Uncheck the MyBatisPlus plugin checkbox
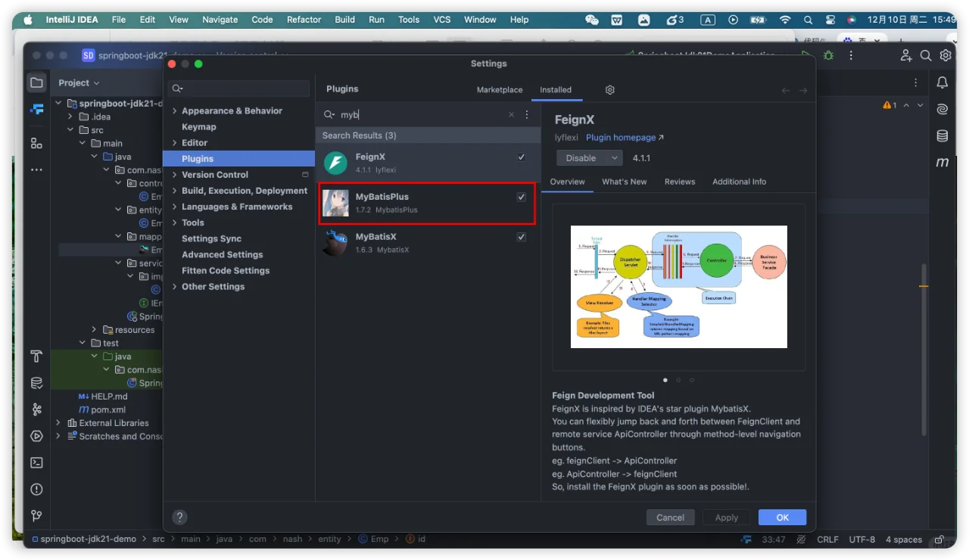 click(521, 197)
